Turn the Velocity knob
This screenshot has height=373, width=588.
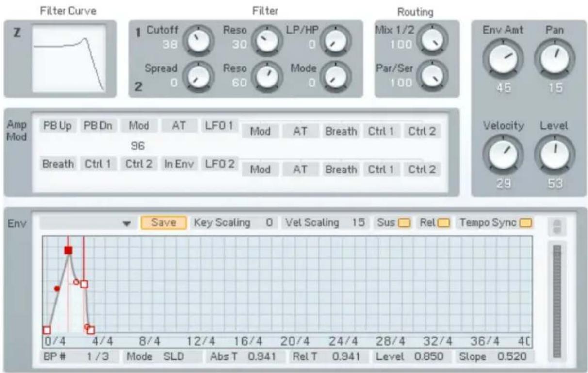[503, 154]
